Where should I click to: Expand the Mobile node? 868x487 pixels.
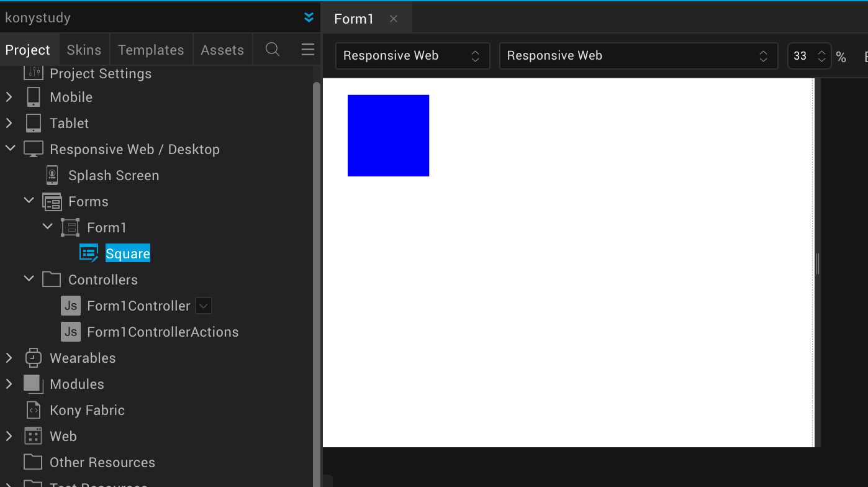9,97
